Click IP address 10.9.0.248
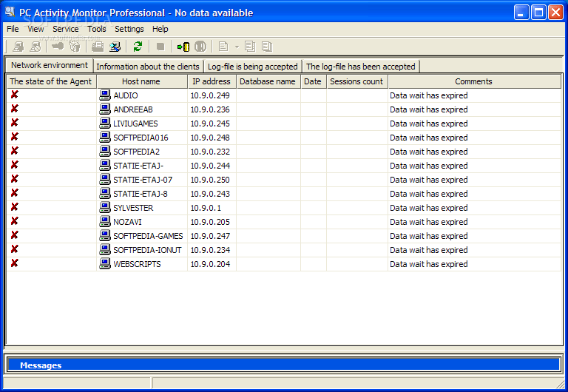Screen dimensions: 568x392 coord(210,138)
